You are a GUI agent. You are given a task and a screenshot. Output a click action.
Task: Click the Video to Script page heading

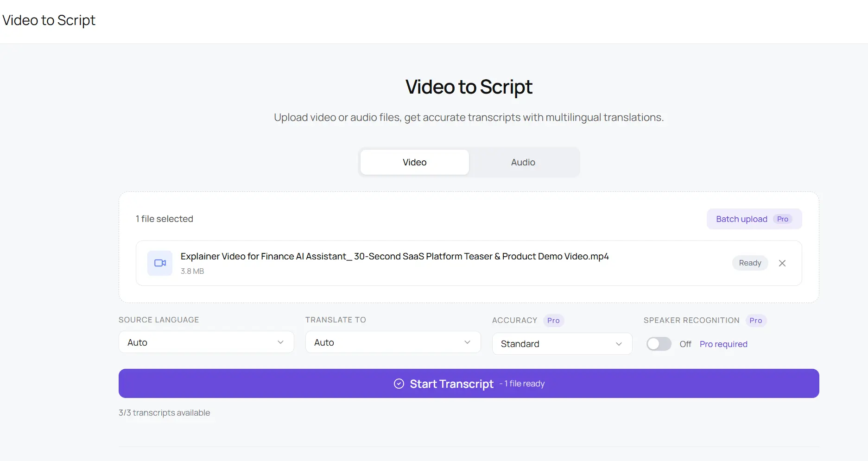click(469, 87)
